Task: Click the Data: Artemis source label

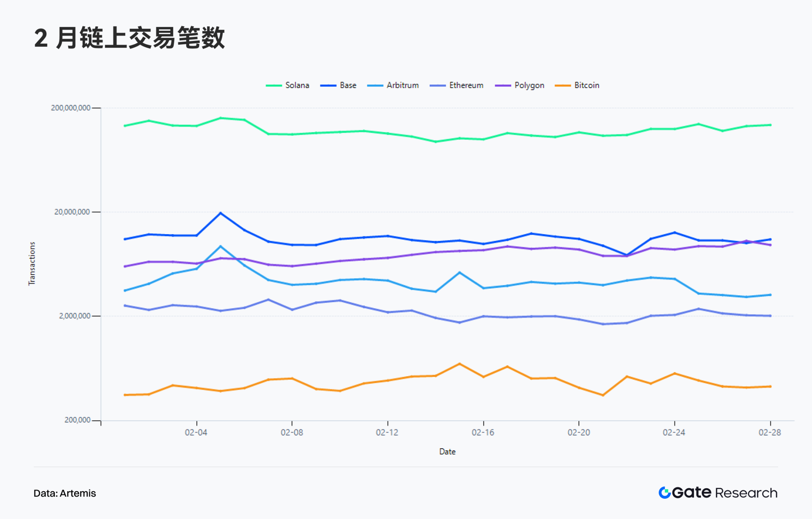Action: click(x=65, y=493)
